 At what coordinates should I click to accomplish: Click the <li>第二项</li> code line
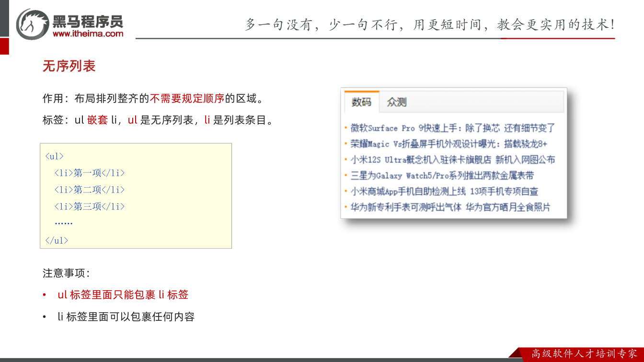[x=90, y=190]
